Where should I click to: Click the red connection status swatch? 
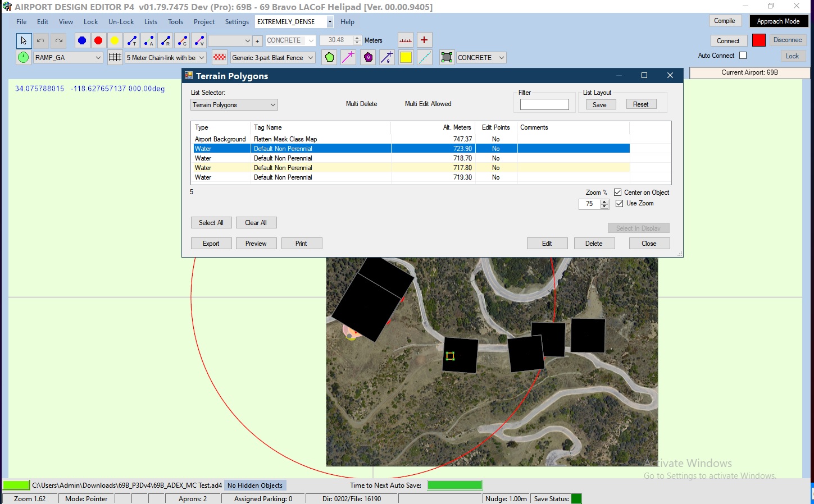pos(758,40)
